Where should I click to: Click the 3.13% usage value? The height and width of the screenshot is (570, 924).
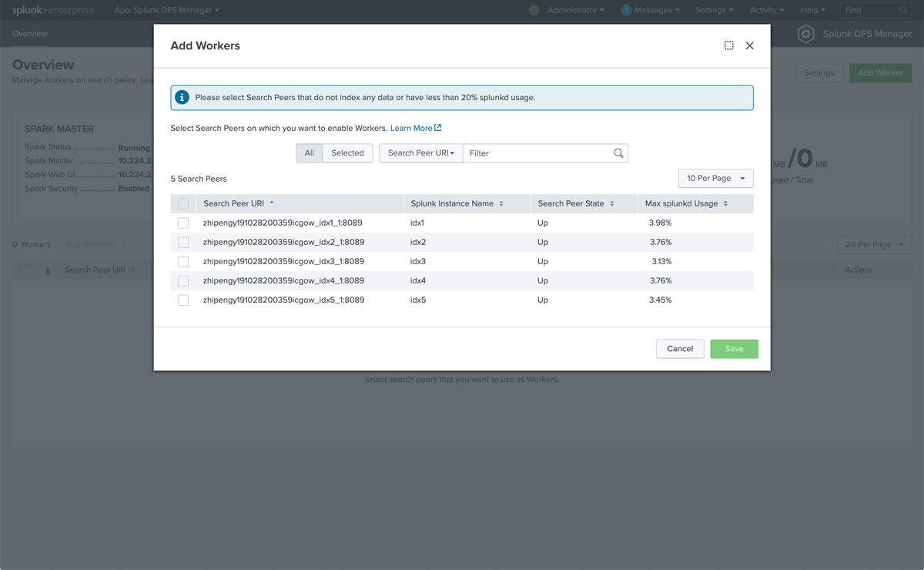point(661,261)
